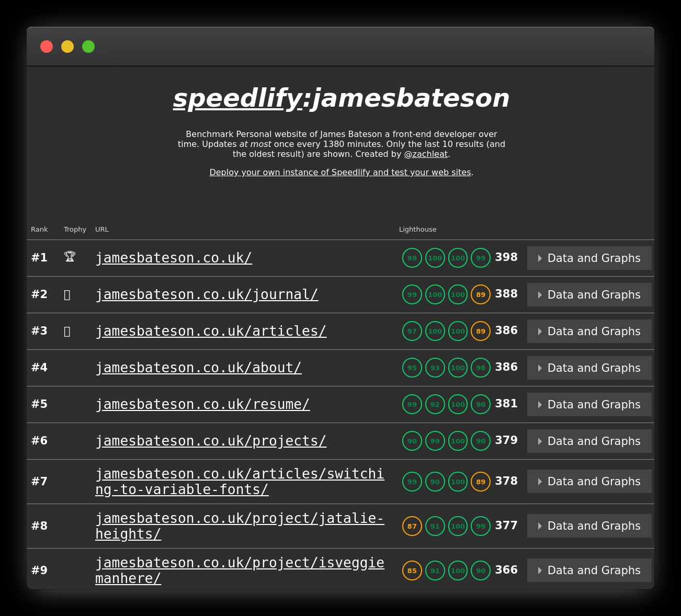Viewport: 681px width, 616px height.
Task: Click the 92 score circle in resume row
Action: click(435, 404)
